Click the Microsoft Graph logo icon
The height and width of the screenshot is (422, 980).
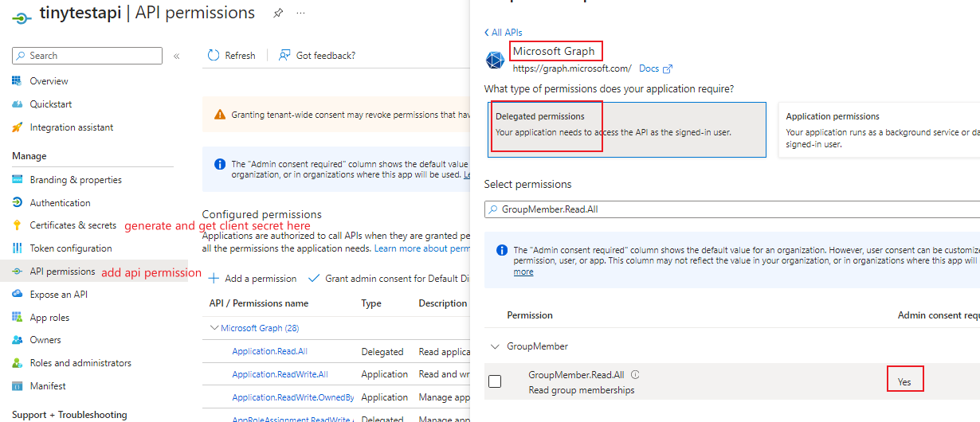point(495,61)
